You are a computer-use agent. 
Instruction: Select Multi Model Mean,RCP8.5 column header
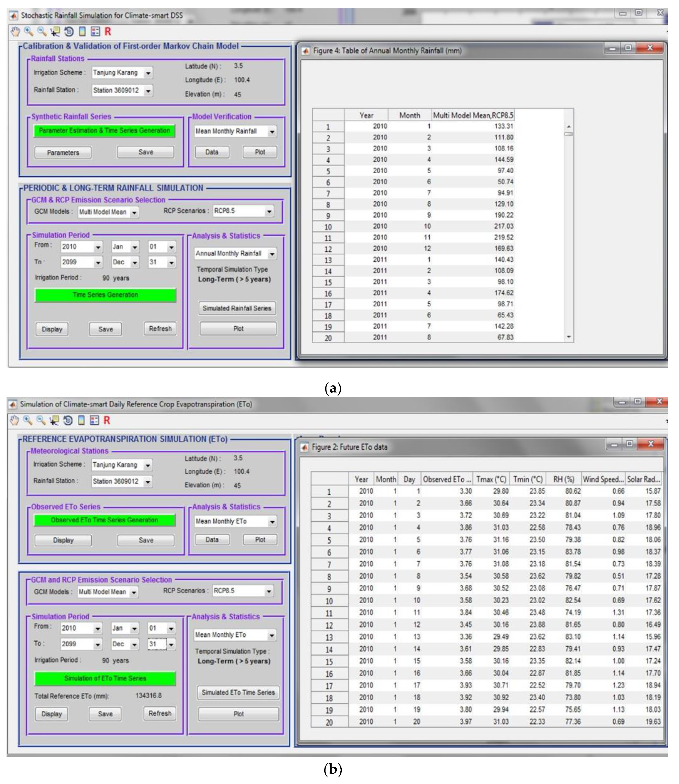(473, 115)
